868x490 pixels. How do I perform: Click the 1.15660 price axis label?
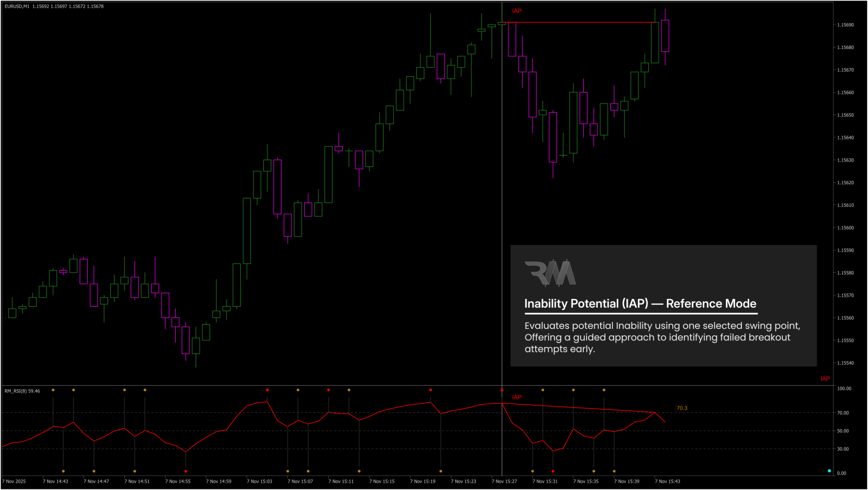click(x=845, y=93)
